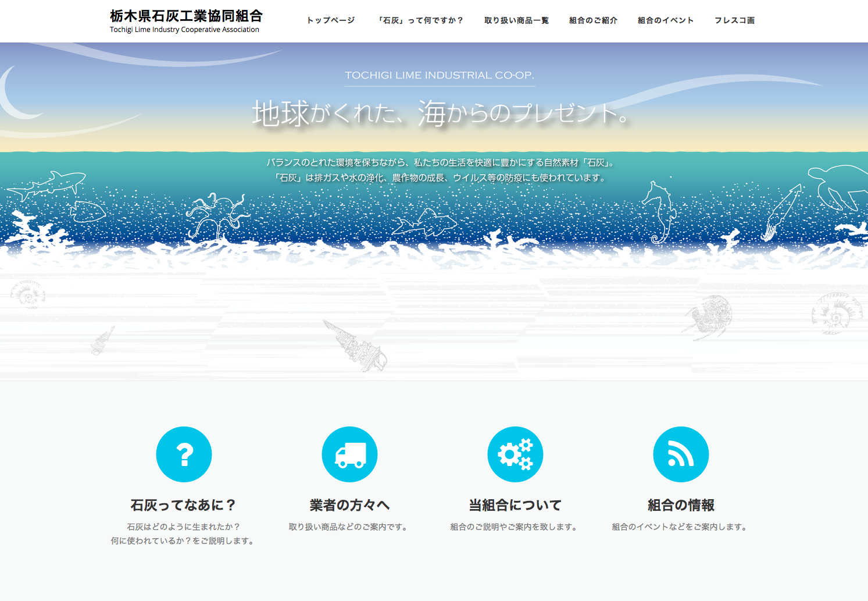Click the 石灰ってなあに？ heading
Image resolution: width=868 pixels, height=601 pixels.
pos(184,505)
